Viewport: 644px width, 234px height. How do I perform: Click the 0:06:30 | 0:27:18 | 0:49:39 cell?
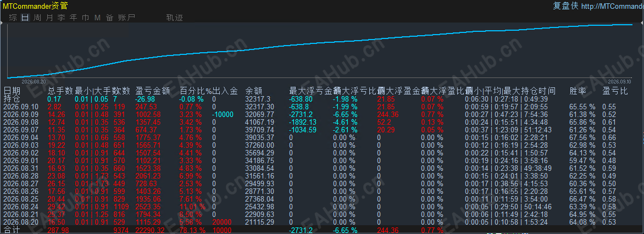[507, 99]
